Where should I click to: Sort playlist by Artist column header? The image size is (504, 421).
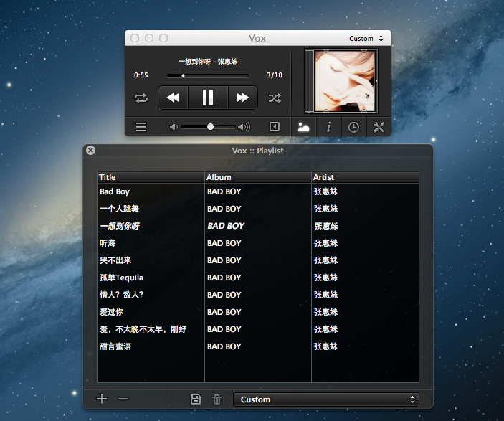(366, 177)
